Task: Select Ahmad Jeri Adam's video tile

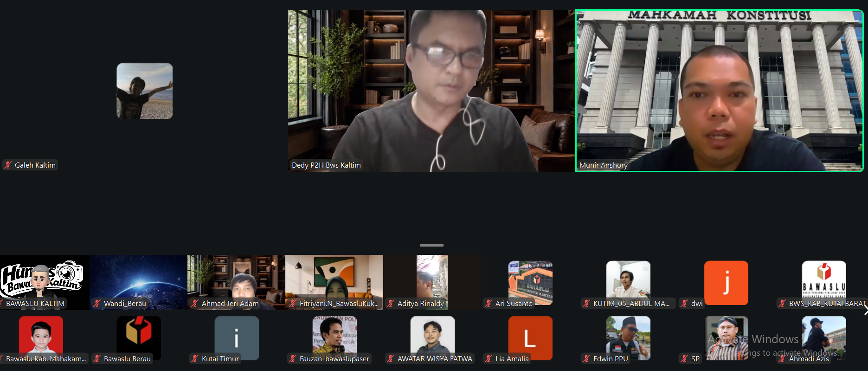Action: tap(236, 282)
